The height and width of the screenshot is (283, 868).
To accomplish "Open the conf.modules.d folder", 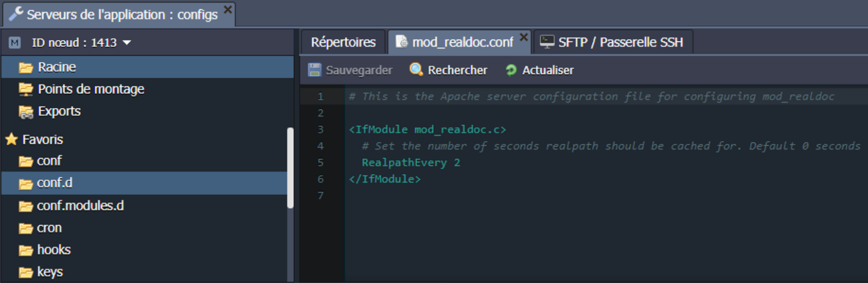I will pos(80,206).
